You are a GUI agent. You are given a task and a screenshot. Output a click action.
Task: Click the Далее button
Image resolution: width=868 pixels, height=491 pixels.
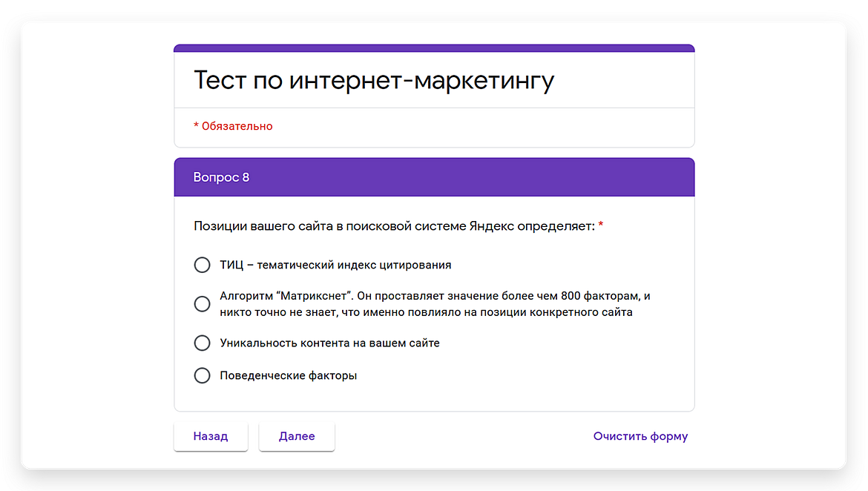coord(297,436)
